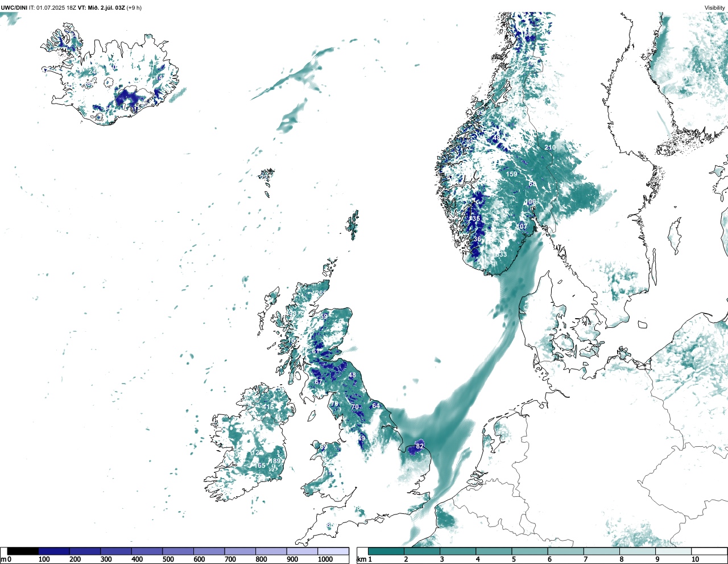The height and width of the screenshot is (564, 728).
Task: Click the 2–3 km teal legend swatch
Action: tap(422, 551)
